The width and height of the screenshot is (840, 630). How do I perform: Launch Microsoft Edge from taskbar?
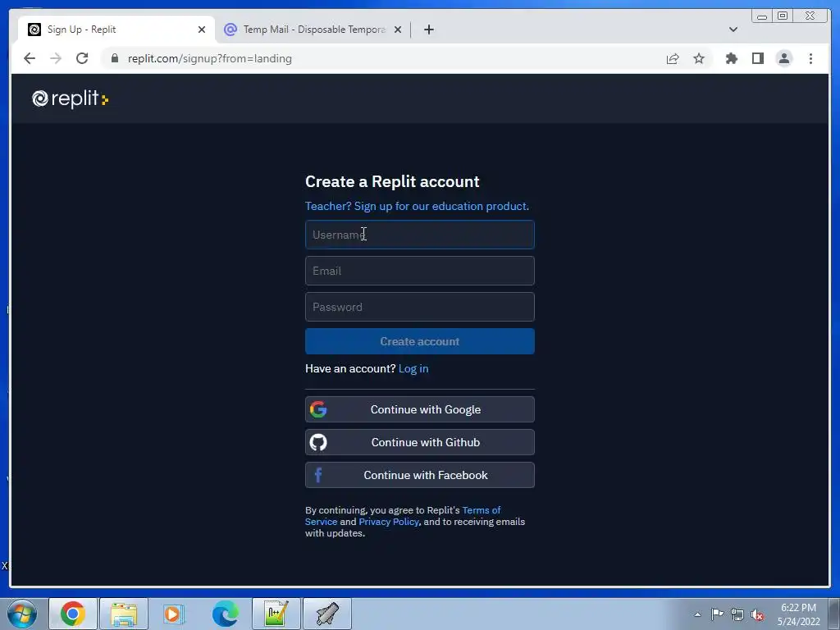tap(225, 614)
